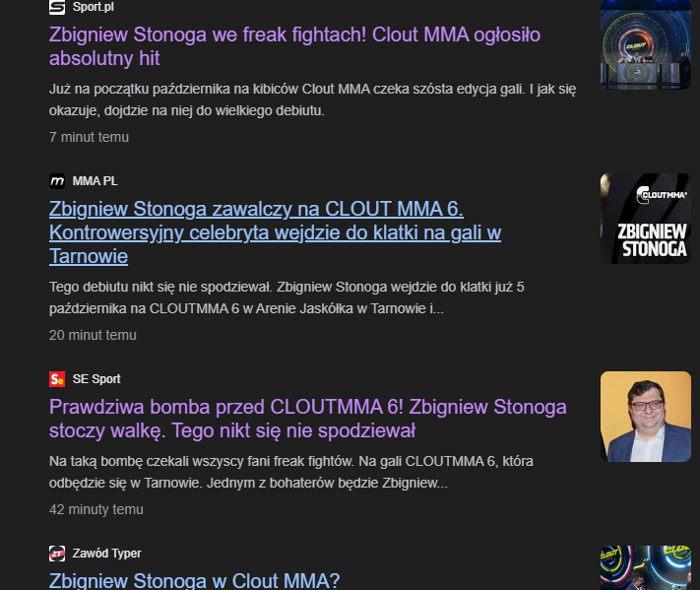
Task: Open 'Prawdziwa bomba przed CLOUTMMA 6!' headline
Action: pyautogui.click(x=307, y=419)
